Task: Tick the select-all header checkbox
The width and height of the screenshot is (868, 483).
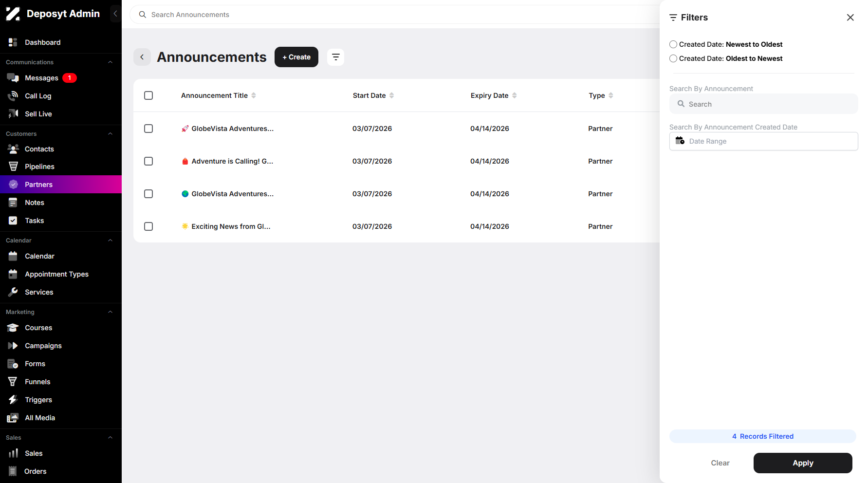Action: pyautogui.click(x=148, y=95)
